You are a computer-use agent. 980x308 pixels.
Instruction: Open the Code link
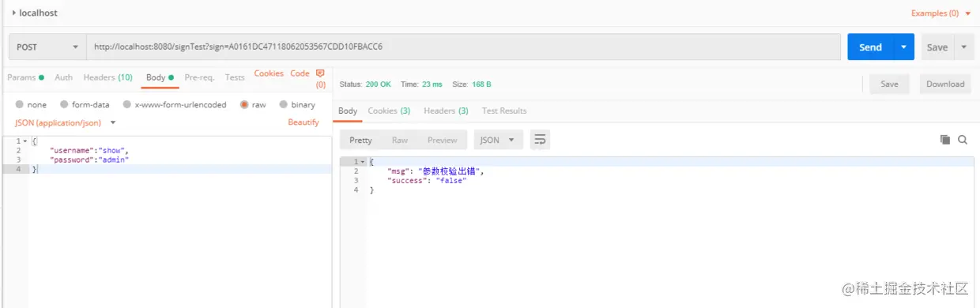300,73
